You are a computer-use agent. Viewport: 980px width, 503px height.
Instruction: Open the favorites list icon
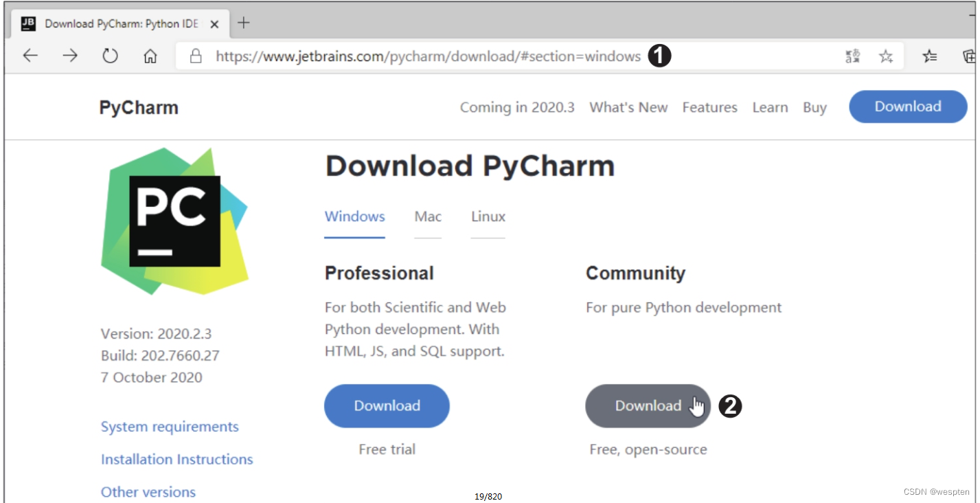point(930,56)
